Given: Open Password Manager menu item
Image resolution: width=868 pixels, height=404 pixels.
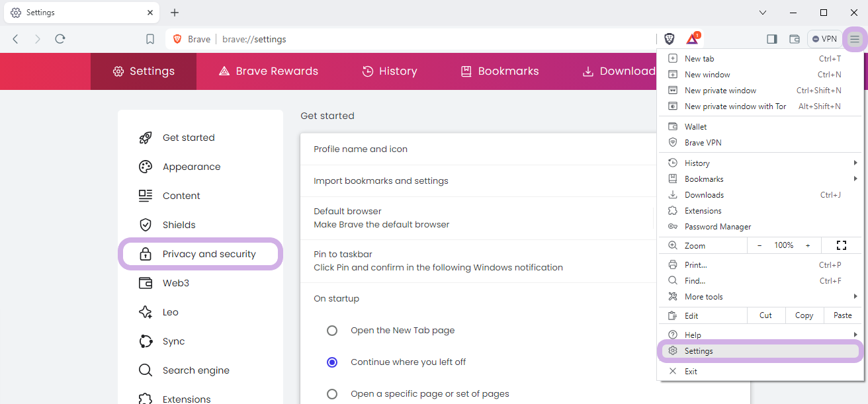Looking at the screenshot, I should click(x=760, y=227).
